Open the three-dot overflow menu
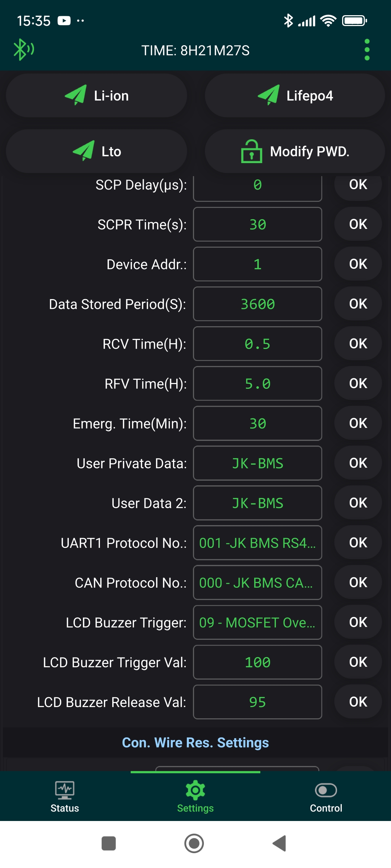This screenshot has width=391, height=868. [x=367, y=50]
